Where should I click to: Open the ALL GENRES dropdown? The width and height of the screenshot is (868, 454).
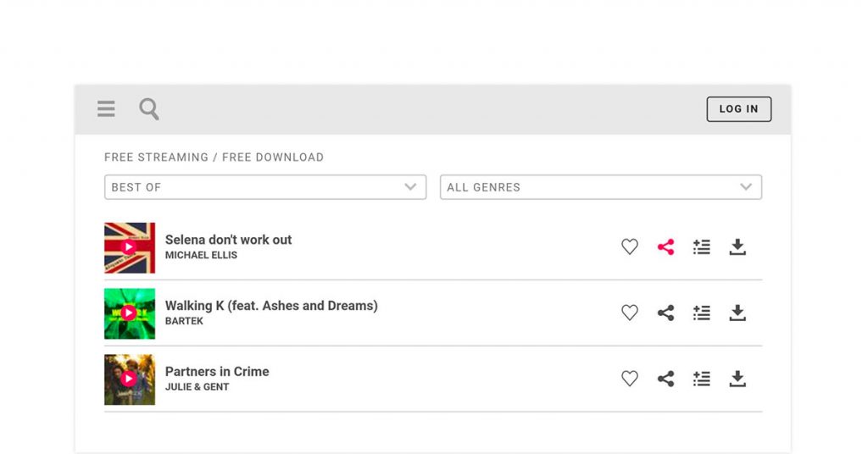[x=600, y=187]
